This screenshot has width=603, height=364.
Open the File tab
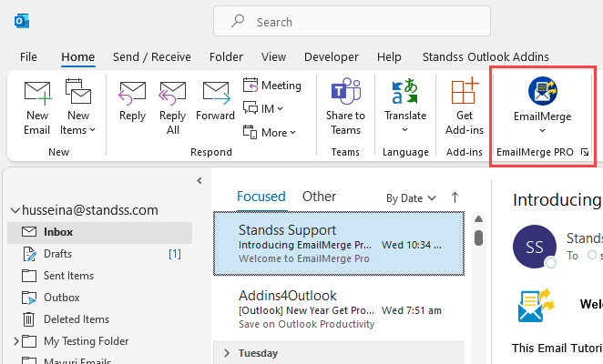(x=28, y=57)
